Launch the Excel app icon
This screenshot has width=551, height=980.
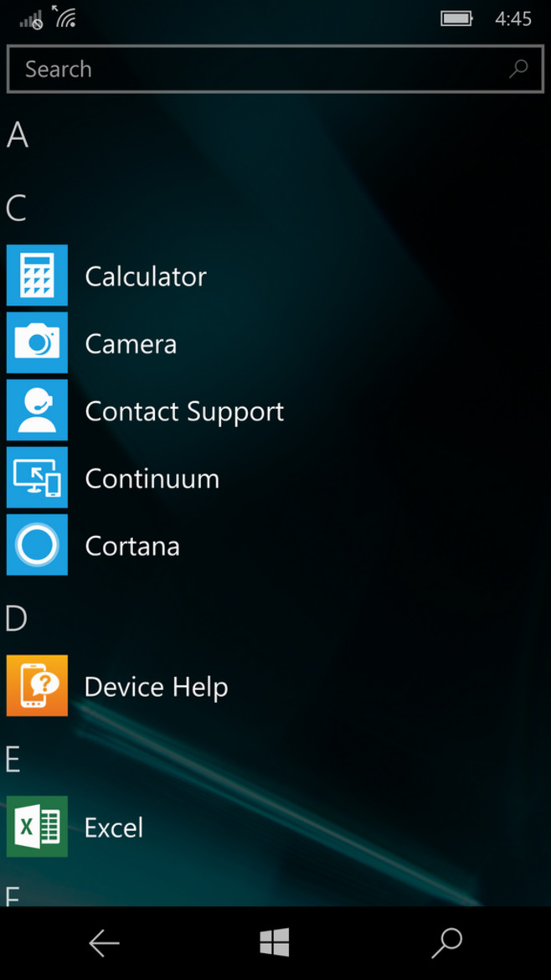(x=37, y=826)
